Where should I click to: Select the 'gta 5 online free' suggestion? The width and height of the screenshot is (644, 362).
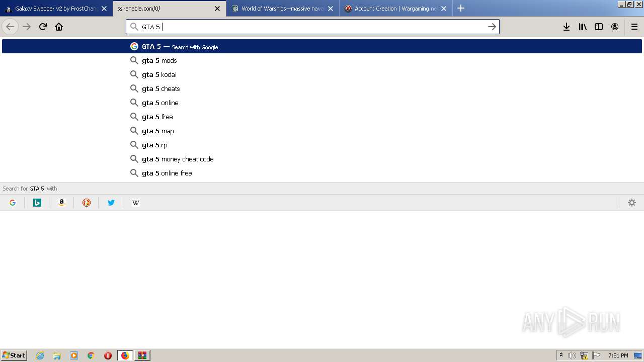click(x=322, y=173)
